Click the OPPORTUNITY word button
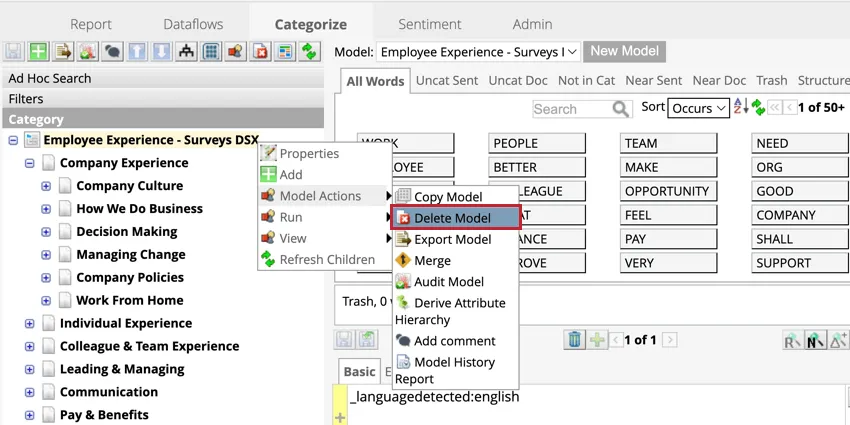850x425 pixels. (668, 191)
